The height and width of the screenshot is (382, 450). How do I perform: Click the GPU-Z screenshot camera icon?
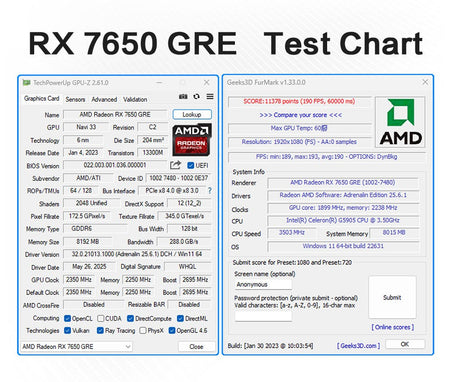click(183, 96)
